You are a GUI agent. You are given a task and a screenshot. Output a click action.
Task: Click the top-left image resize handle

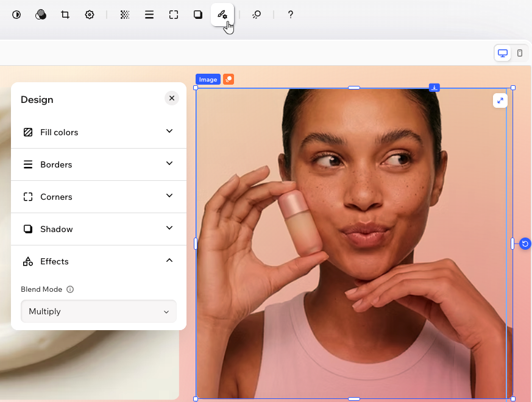(x=196, y=88)
